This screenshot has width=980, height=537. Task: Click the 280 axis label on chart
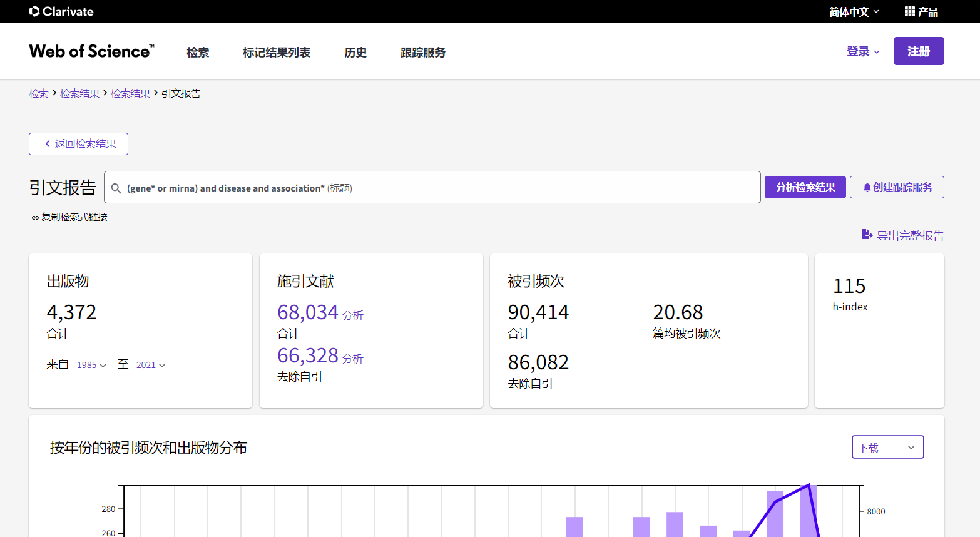click(x=108, y=509)
